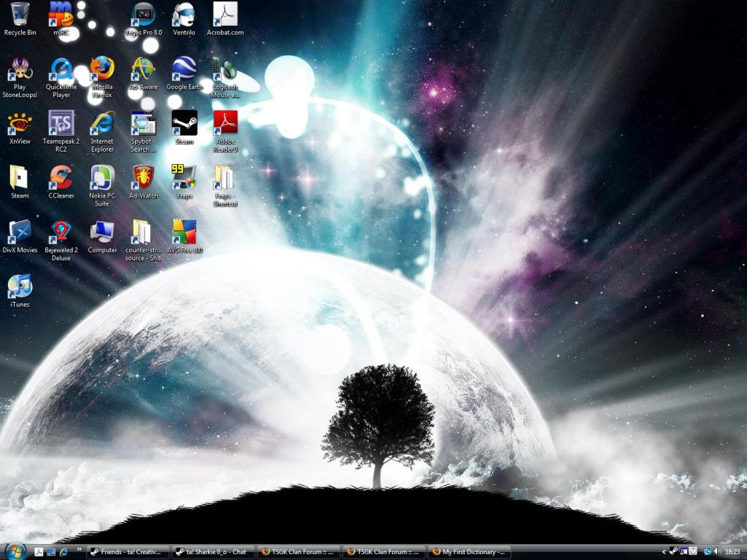Open Mozilla Firefox desktop shortcut
747x560 pixels.
pos(102,69)
